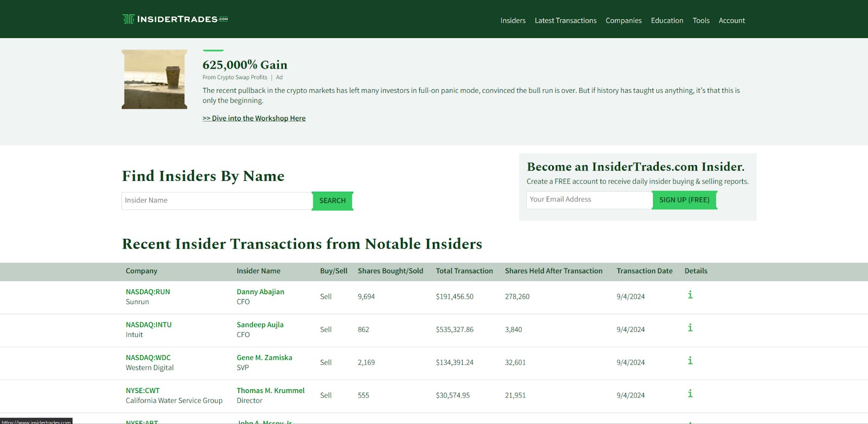Click the SIGN UP (FREE) button

[x=684, y=200]
